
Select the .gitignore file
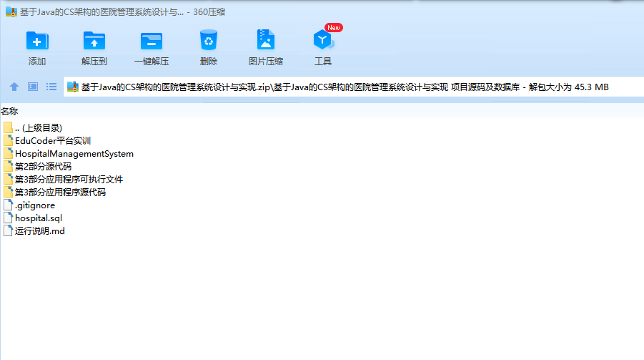click(29, 205)
